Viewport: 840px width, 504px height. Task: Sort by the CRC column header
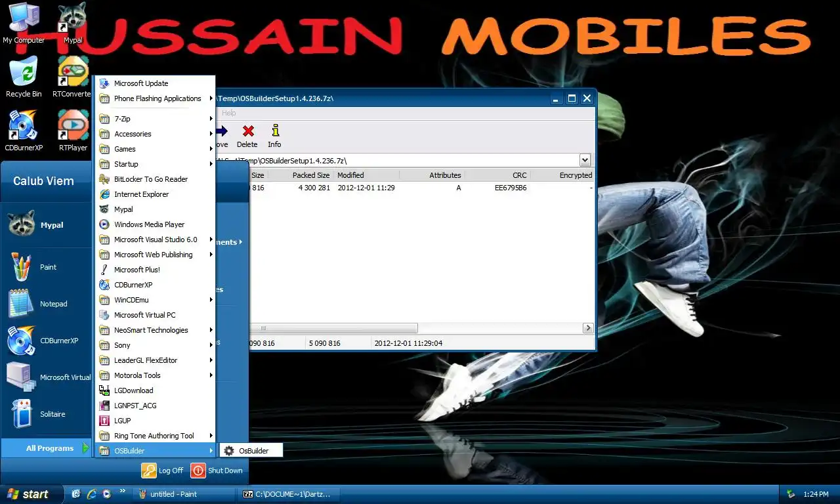pos(497,175)
